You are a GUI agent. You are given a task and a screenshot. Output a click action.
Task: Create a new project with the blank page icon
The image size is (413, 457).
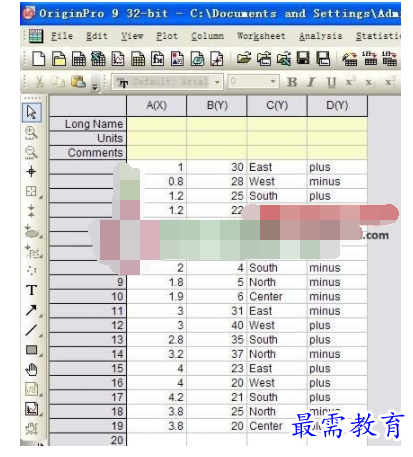[38, 59]
